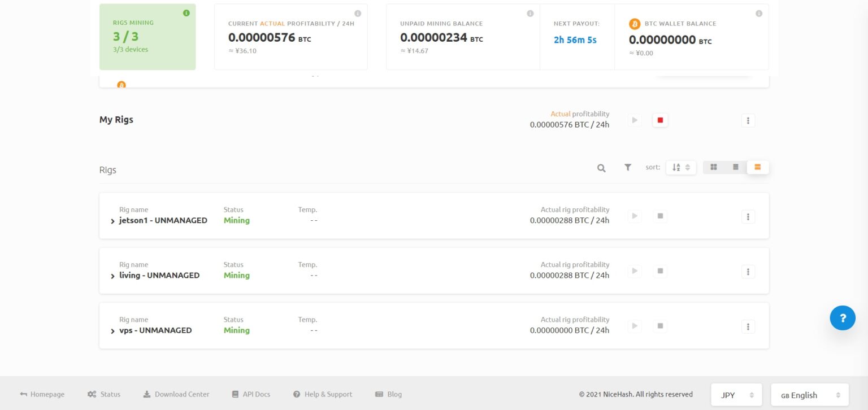The width and height of the screenshot is (868, 410).
Task: Click info icon on BTC Wallet Balance
Action: click(x=758, y=14)
